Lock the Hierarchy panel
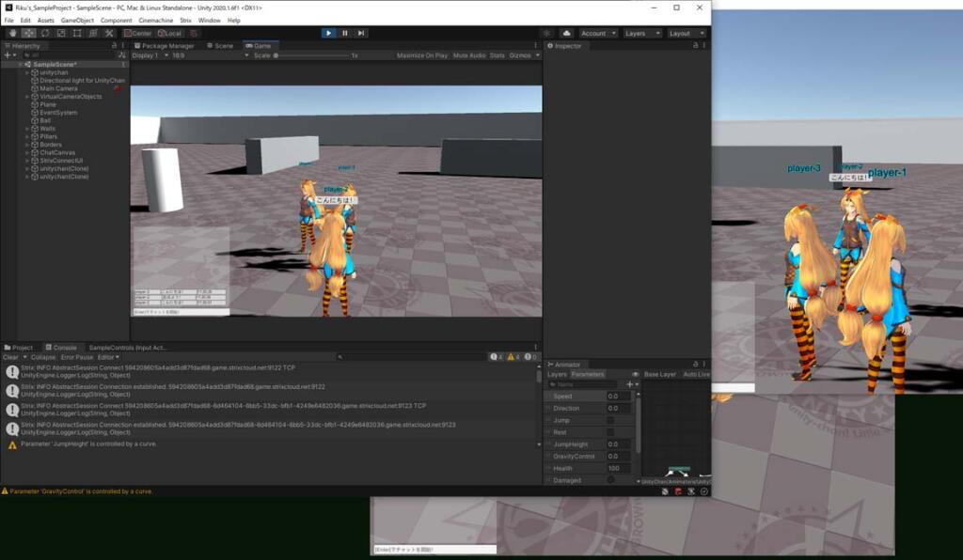The height and width of the screenshot is (560, 963). 114,45
